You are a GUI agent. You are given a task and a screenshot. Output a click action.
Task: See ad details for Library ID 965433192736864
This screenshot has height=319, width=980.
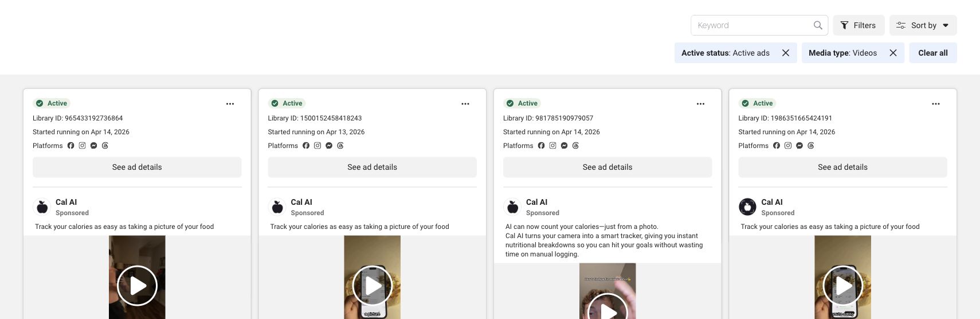(x=137, y=167)
